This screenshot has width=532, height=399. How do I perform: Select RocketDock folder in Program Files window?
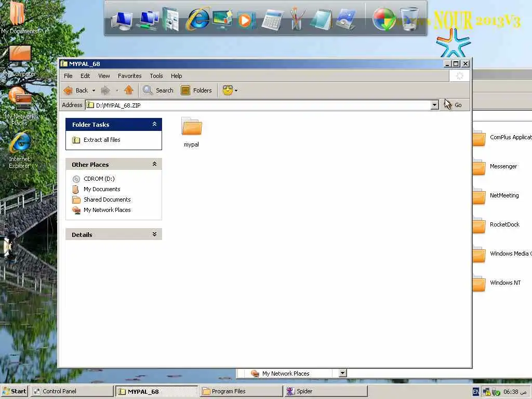496,224
